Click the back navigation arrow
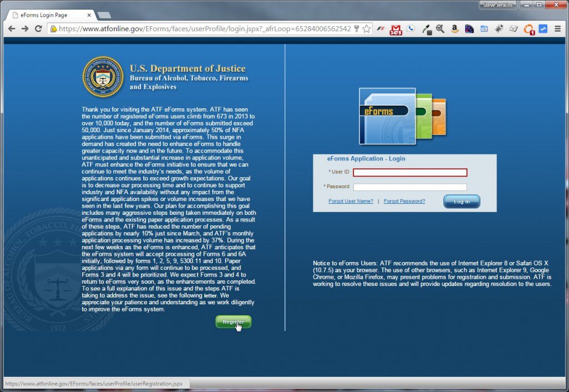The image size is (569, 392). 11,29
